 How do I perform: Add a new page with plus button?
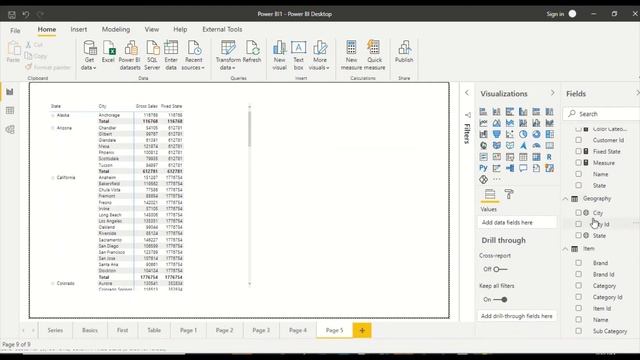click(x=362, y=330)
